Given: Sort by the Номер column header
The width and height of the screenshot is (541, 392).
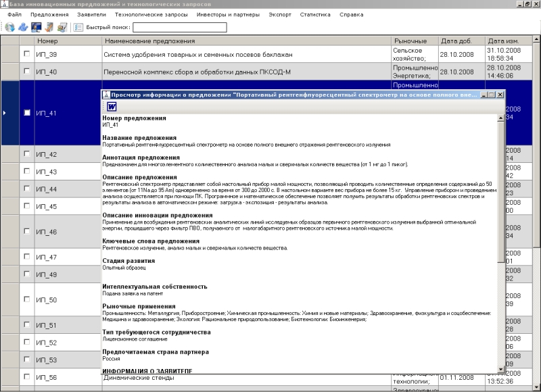Looking at the screenshot, I should [68, 41].
